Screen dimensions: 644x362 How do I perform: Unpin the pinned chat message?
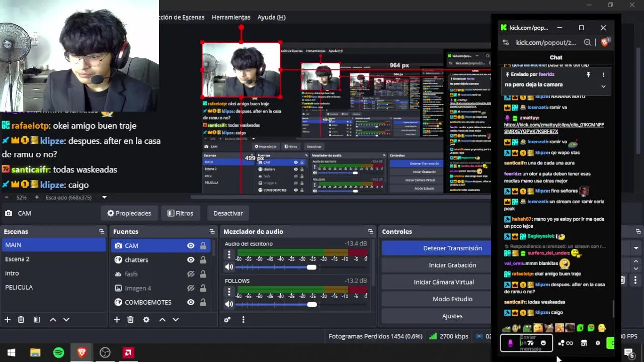click(588, 74)
